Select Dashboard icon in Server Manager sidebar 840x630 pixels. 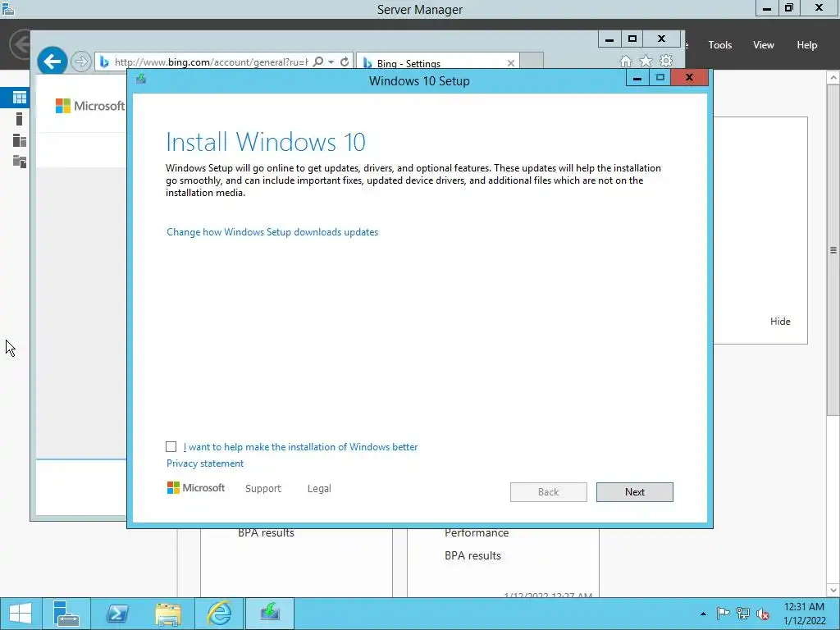20,98
